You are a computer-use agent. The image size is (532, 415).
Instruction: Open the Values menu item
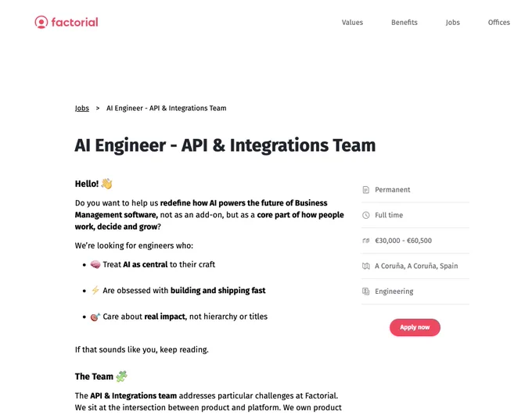click(x=352, y=23)
